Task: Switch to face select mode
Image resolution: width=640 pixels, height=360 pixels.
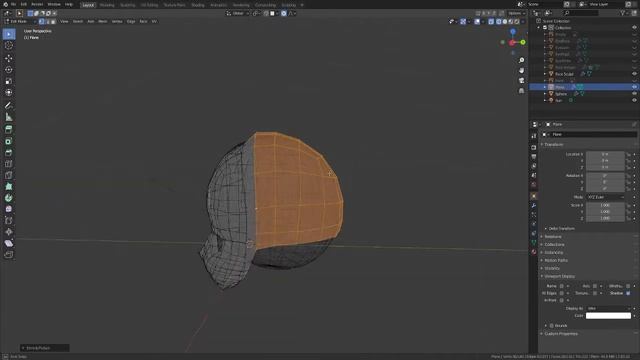Action: click(53, 21)
